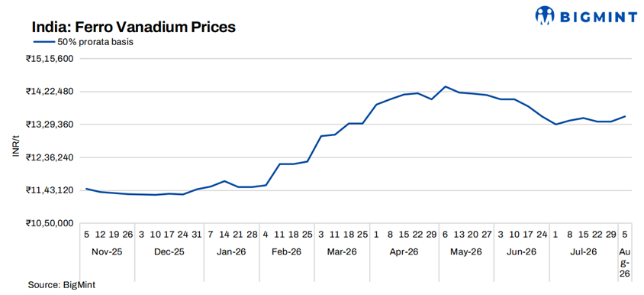The image size is (644, 295).
Task: Click the ₹13,29,360 y-axis label
Action: 50,125
